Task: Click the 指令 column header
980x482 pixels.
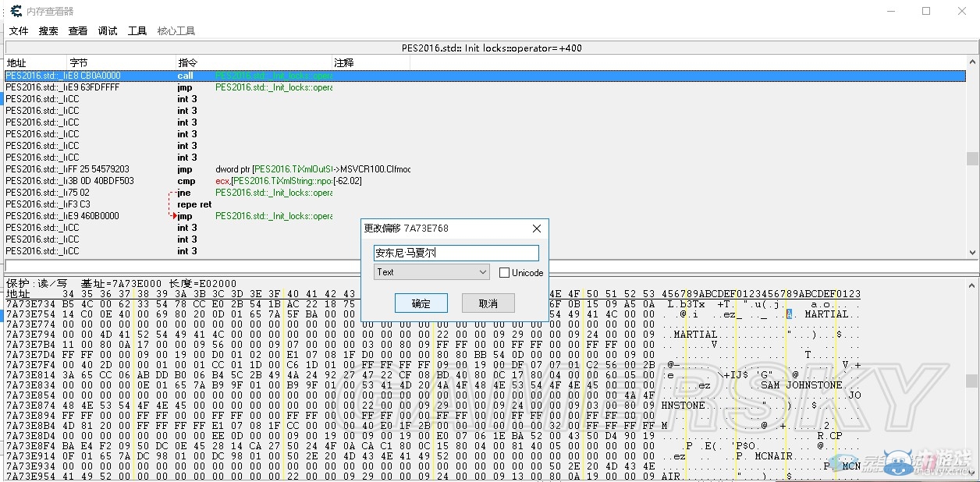Action: pyautogui.click(x=254, y=62)
